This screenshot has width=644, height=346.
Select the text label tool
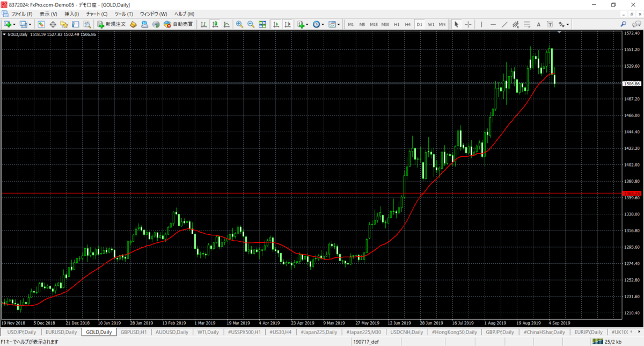click(550, 24)
